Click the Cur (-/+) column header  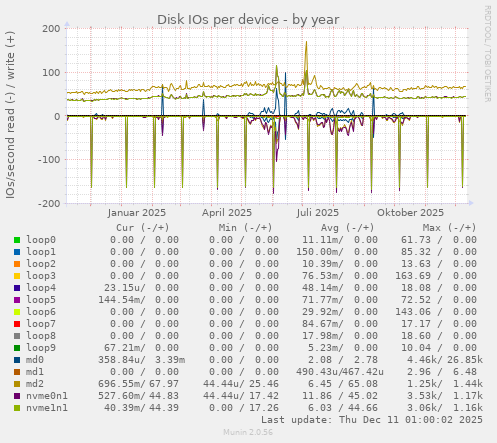pos(143,228)
